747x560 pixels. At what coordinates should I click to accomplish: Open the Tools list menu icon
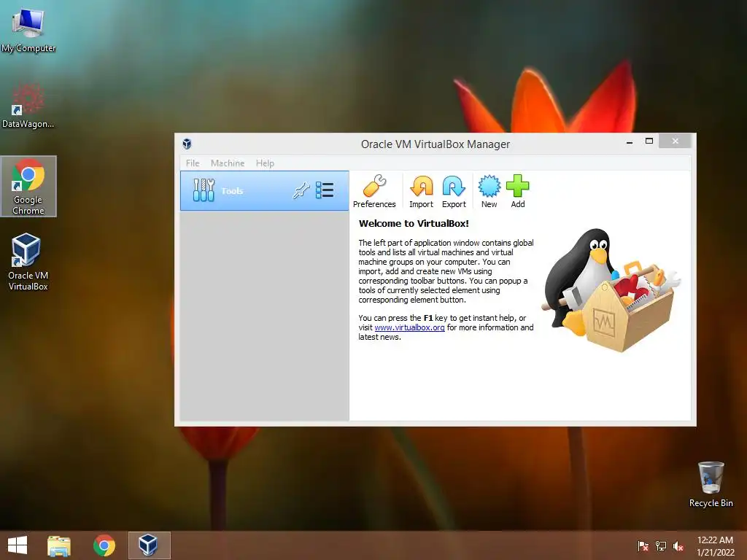coord(325,190)
